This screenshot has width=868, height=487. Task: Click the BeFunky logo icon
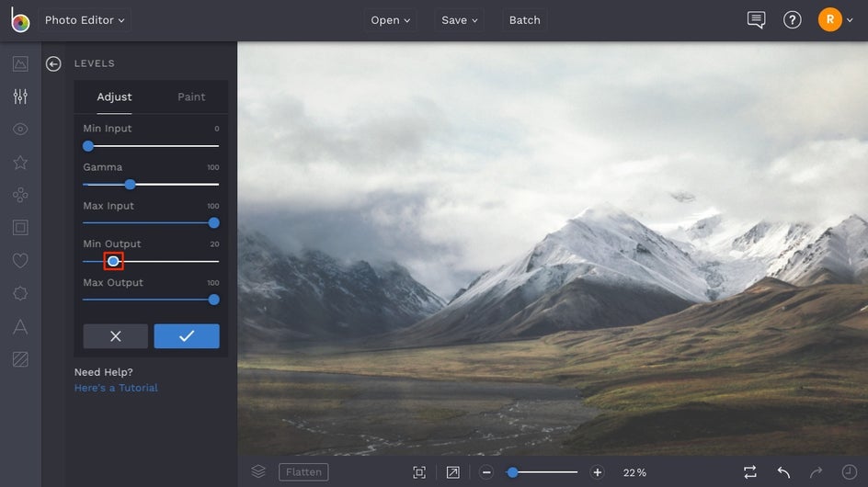(x=20, y=20)
